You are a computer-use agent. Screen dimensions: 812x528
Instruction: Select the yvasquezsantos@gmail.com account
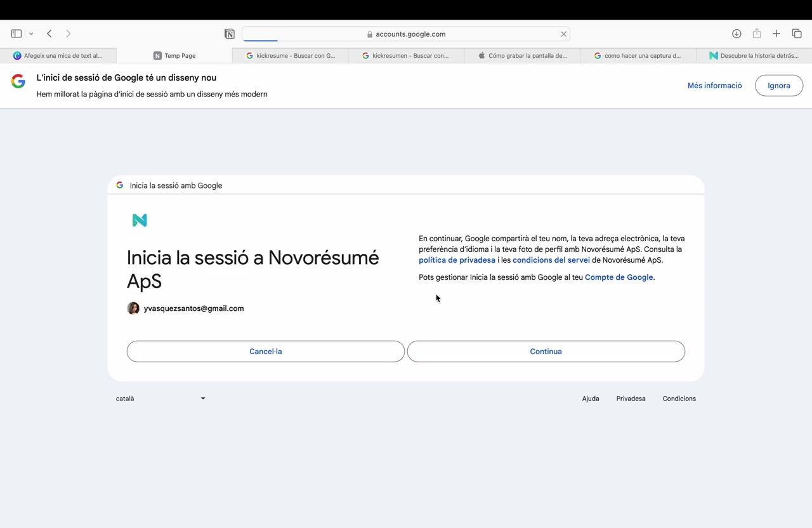[x=185, y=308]
